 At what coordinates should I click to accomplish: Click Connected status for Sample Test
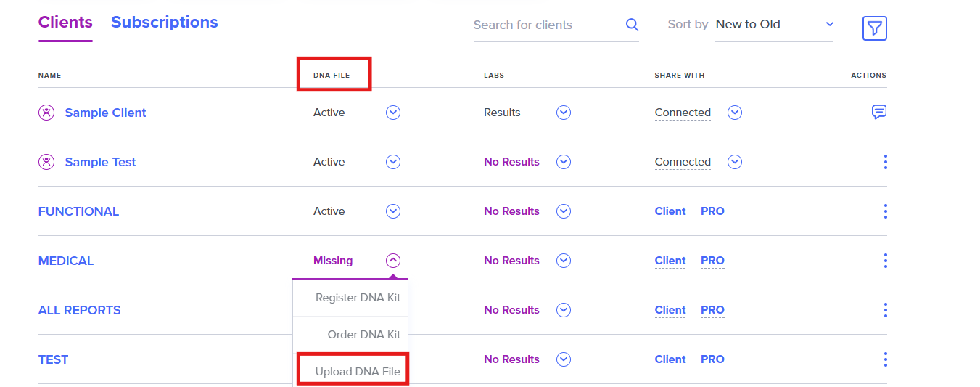click(x=683, y=162)
